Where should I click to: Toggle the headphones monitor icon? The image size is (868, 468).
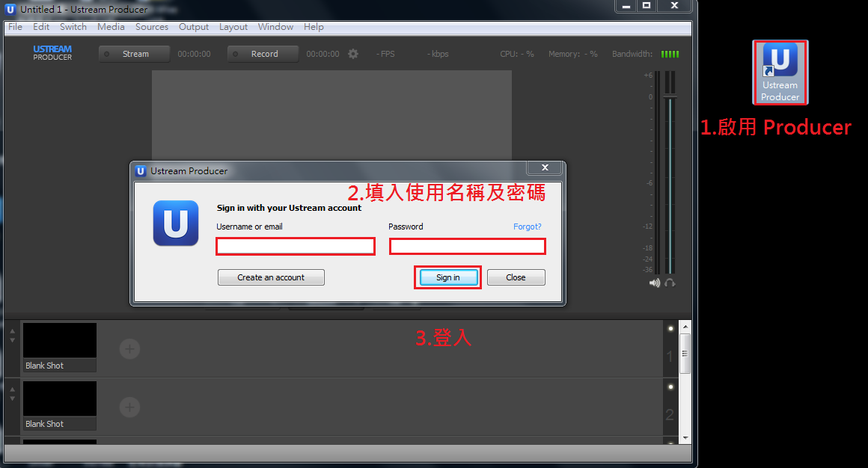click(x=670, y=283)
